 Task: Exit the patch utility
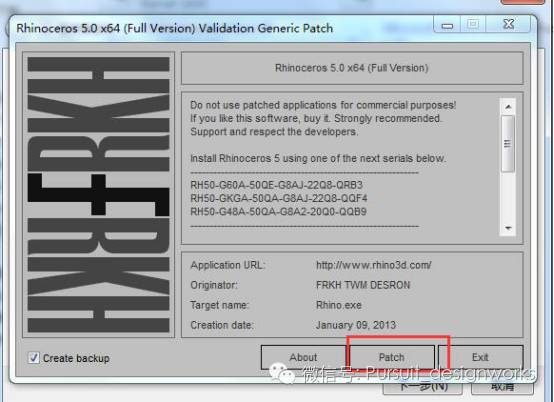[481, 357]
